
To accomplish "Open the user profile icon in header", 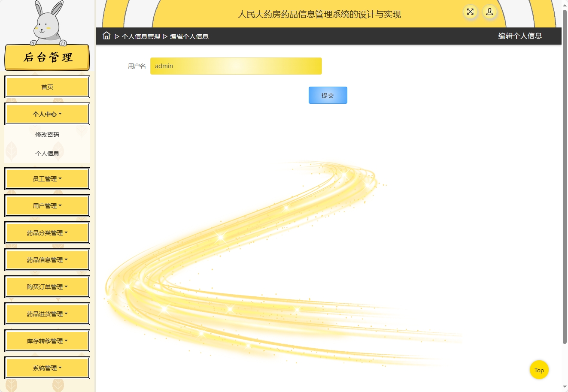I will (489, 12).
